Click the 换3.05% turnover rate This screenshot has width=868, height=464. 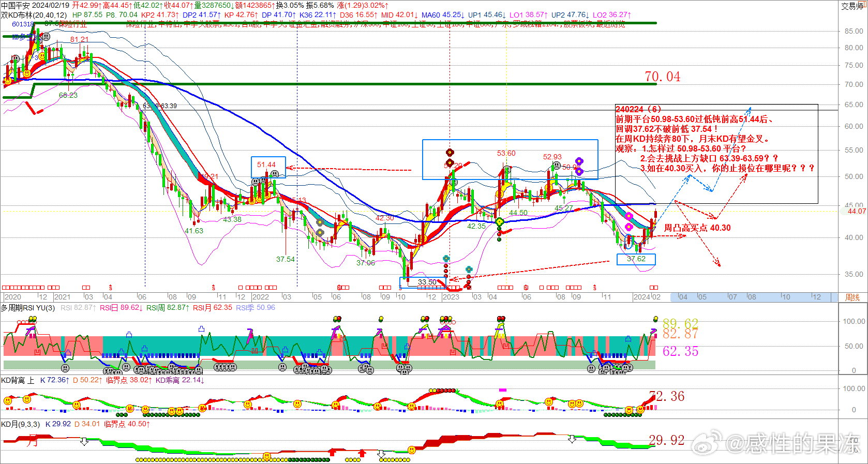tap(290, 5)
